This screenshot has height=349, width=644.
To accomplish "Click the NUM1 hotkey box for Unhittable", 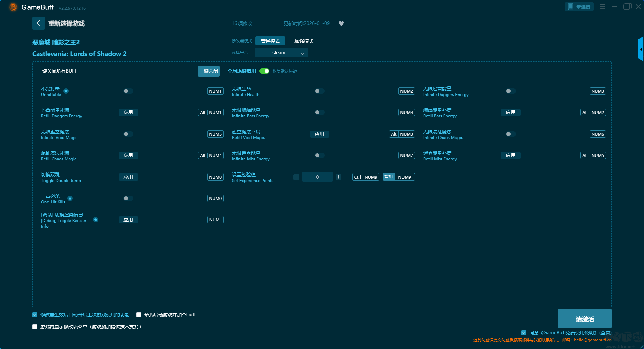I will (215, 91).
